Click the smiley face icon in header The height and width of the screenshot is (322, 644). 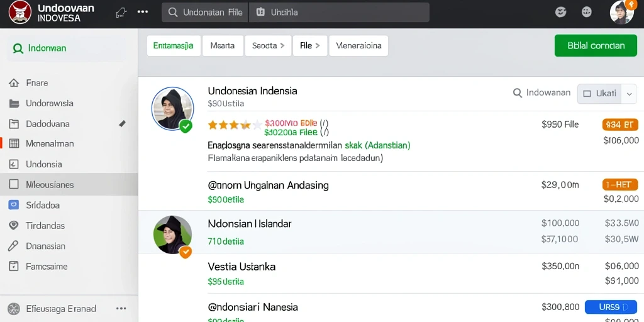coord(560,13)
